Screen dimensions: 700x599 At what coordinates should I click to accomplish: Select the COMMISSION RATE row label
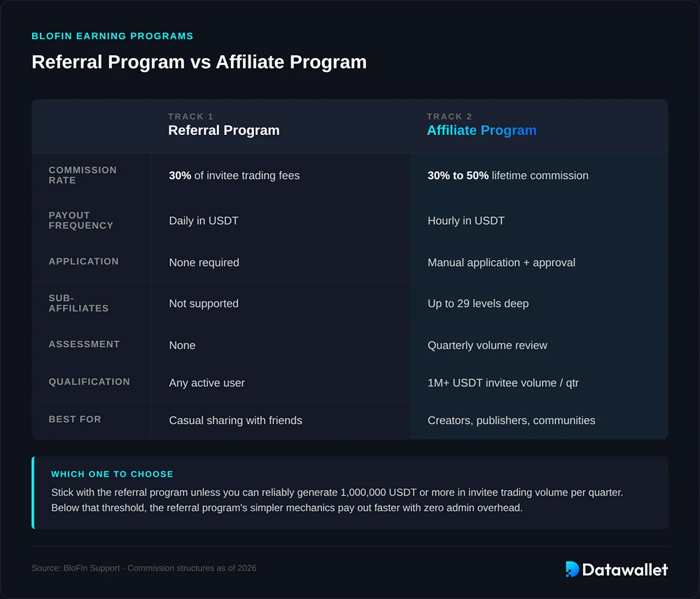pos(83,175)
